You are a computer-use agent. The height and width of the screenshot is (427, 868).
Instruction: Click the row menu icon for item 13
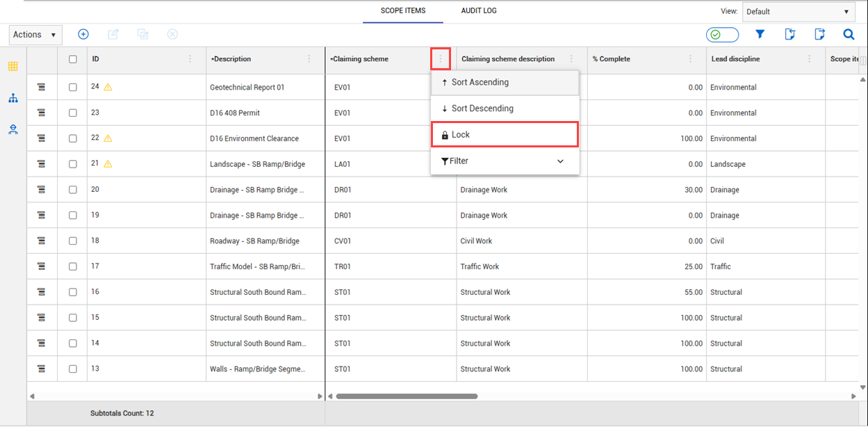(41, 369)
